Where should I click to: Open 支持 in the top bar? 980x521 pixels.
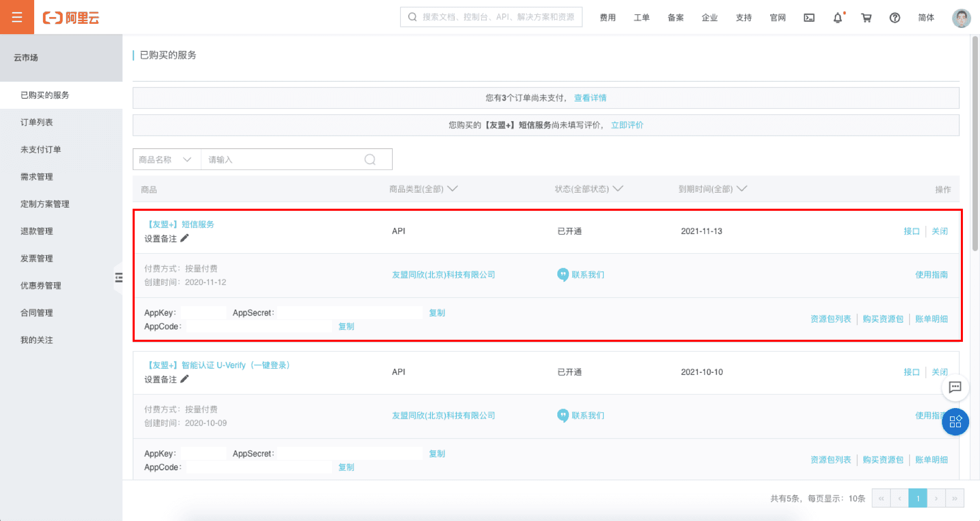pyautogui.click(x=744, y=18)
